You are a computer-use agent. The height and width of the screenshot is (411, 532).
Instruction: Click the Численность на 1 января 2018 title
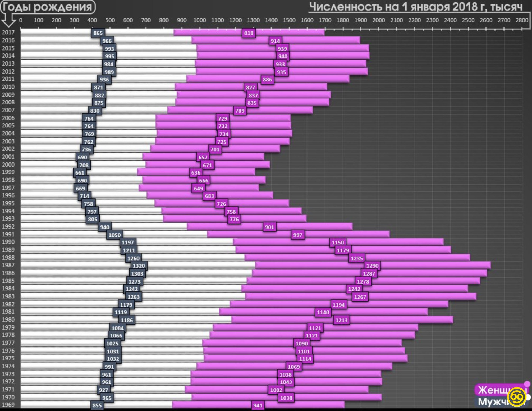click(x=416, y=7)
